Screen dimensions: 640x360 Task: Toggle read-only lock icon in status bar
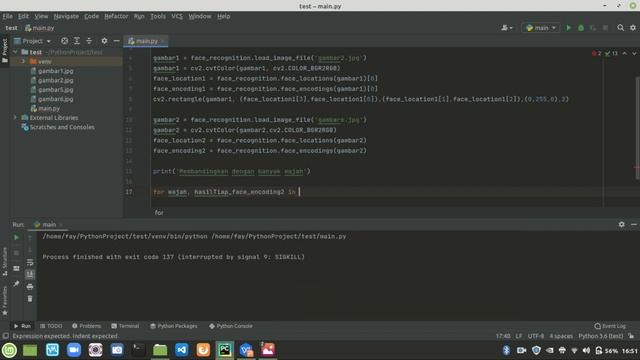click(x=631, y=336)
